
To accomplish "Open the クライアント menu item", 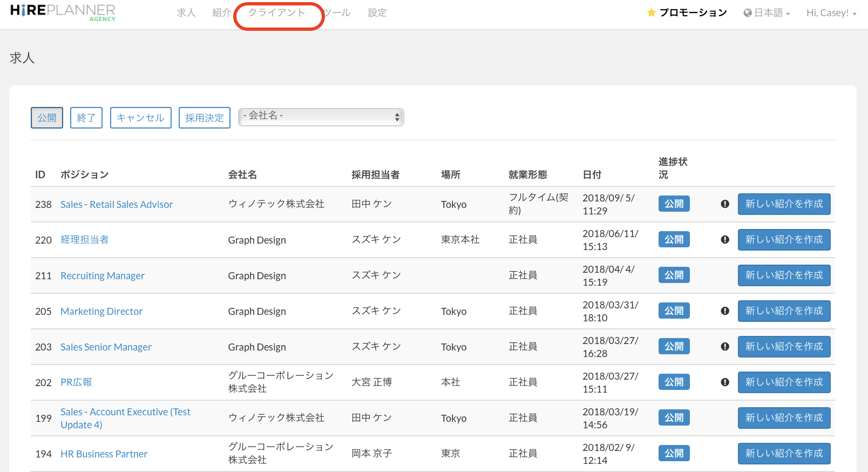I will click(277, 13).
